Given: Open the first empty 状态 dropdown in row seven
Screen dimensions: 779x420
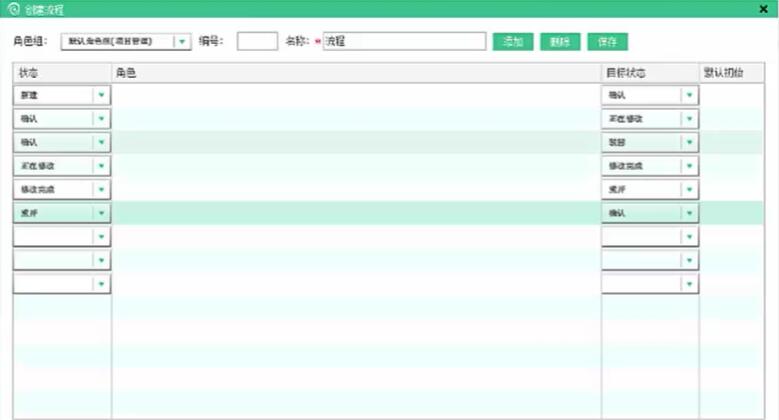Looking at the screenshot, I should click(x=101, y=237).
